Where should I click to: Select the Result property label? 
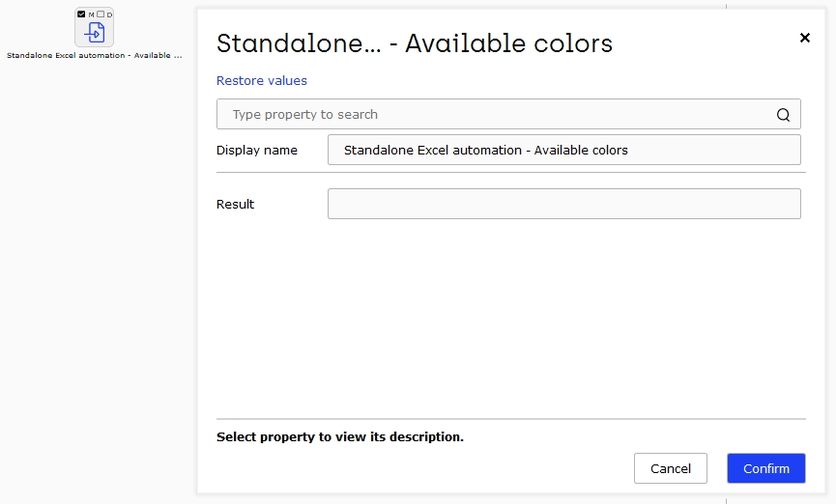pos(235,204)
